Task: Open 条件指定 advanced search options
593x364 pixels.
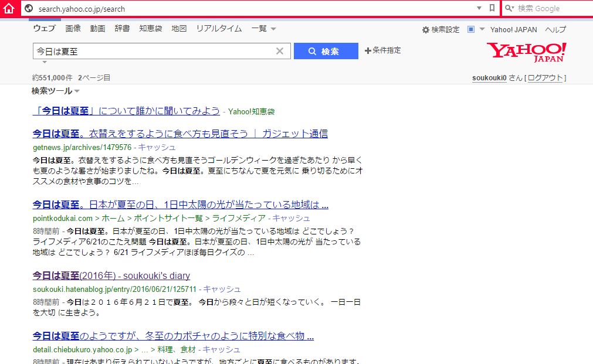Action: point(383,50)
